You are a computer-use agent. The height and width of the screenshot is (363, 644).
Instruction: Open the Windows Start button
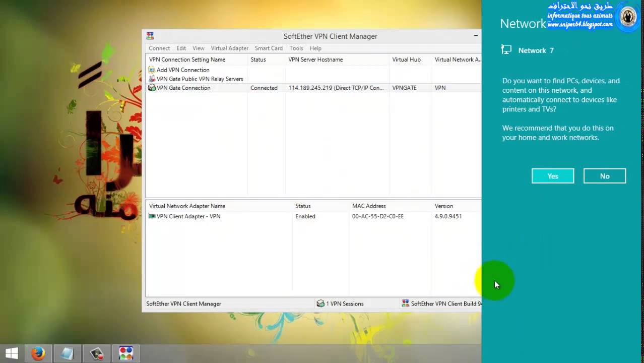[12, 353]
